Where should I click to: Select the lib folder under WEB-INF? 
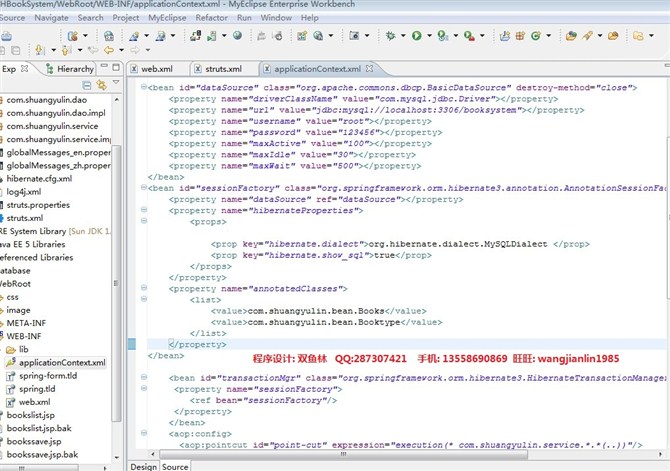click(x=23, y=350)
